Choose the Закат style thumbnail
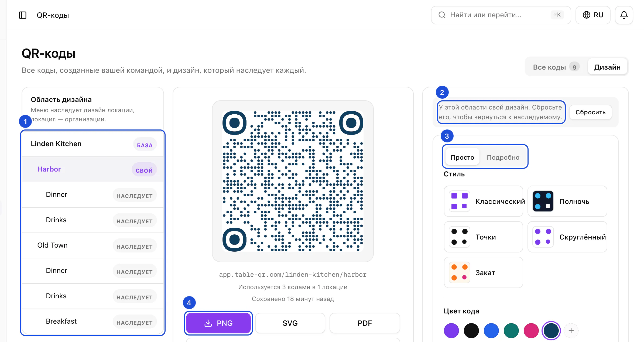 [459, 272]
